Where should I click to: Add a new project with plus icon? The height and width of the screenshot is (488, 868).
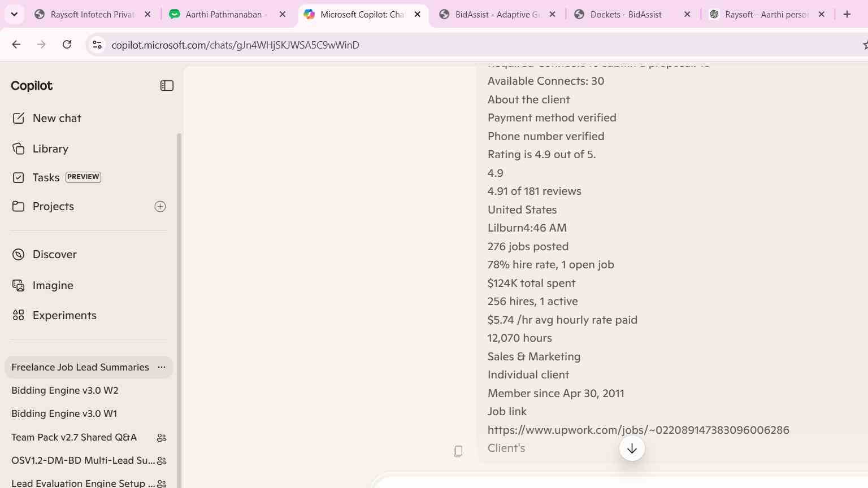[160, 207]
